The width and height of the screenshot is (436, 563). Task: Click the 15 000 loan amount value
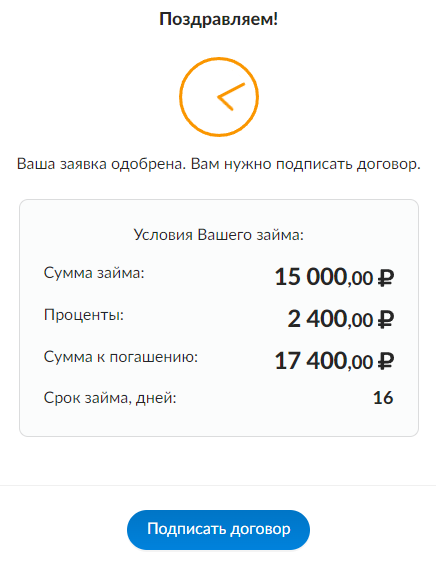point(311,277)
